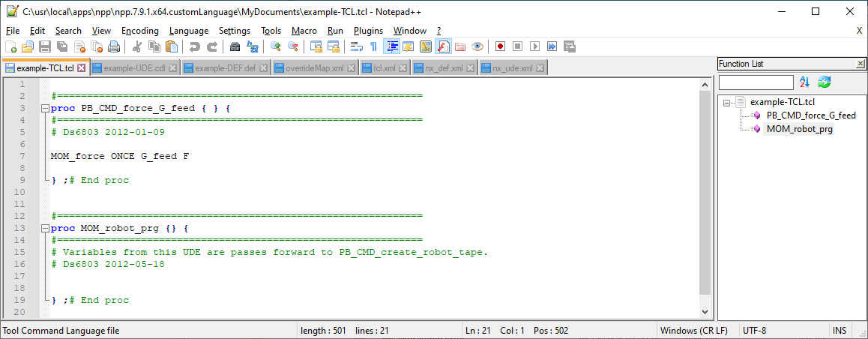Click the Paste clipboard icon
Screen dimensions: 868x339
coord(172,46)
